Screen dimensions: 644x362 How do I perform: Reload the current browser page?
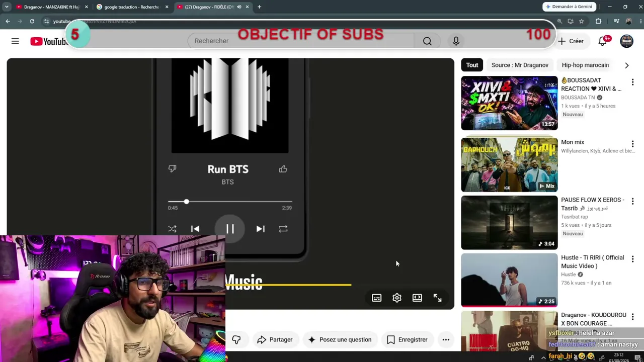pyautogui.click(x=32, y=21)
